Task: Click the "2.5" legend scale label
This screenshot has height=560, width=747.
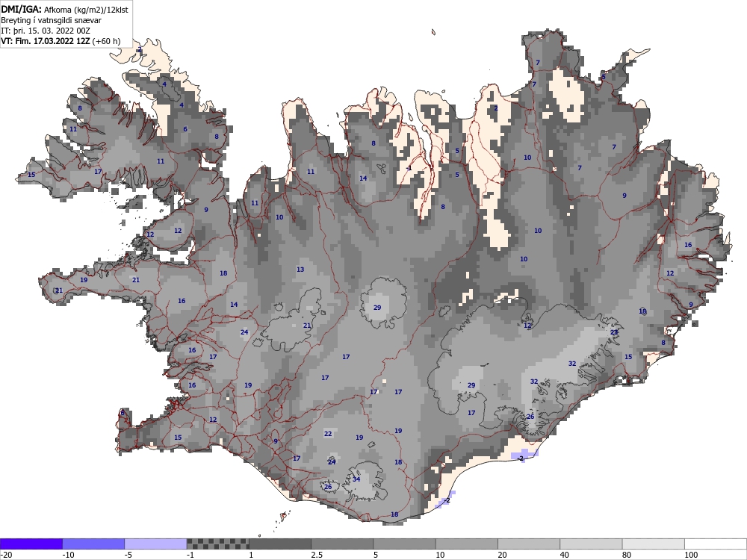Action: [x=317, y=555]
